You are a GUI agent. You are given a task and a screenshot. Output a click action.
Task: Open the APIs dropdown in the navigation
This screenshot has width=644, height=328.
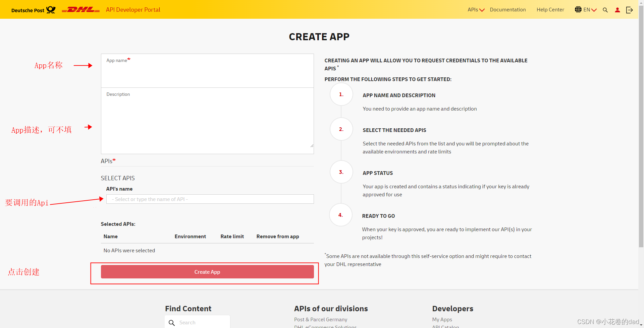pos(475,9)
